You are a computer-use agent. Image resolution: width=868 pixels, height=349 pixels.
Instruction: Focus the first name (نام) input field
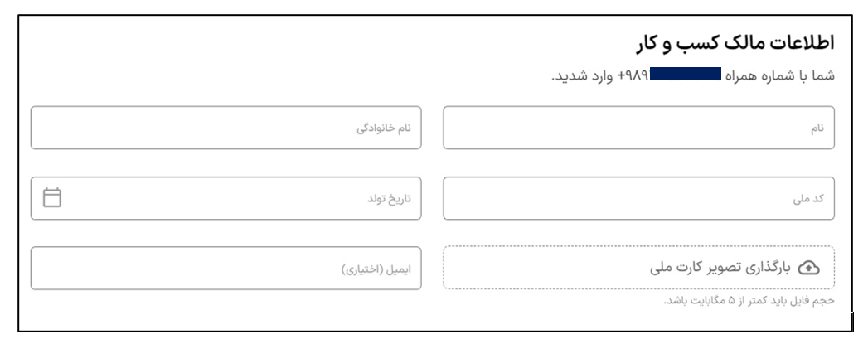tap(639, 128)
